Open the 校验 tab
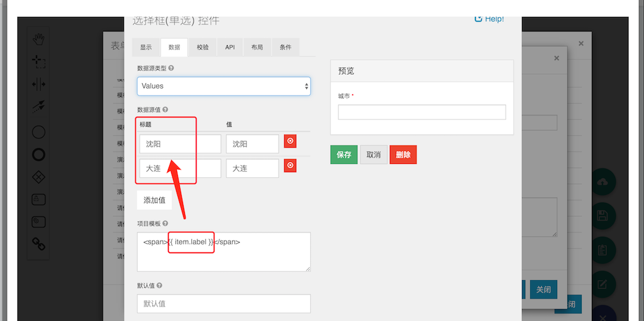Screen dimensions: 644x321 tap(203, 48)
